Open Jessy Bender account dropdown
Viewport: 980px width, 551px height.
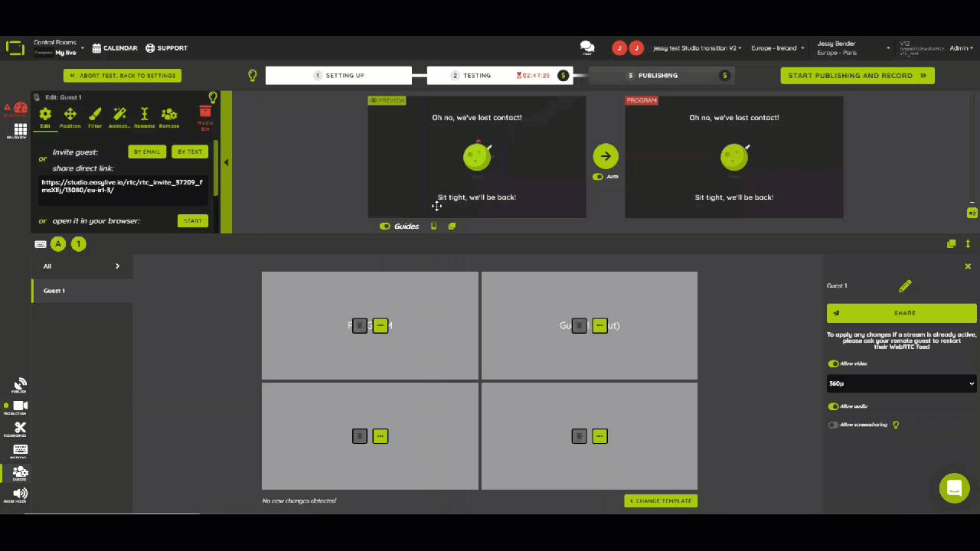[x=854, y=47]
